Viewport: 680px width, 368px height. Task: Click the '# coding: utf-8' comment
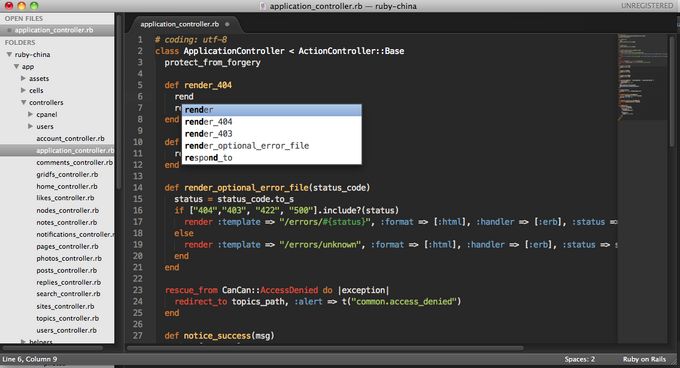point(191,39)
